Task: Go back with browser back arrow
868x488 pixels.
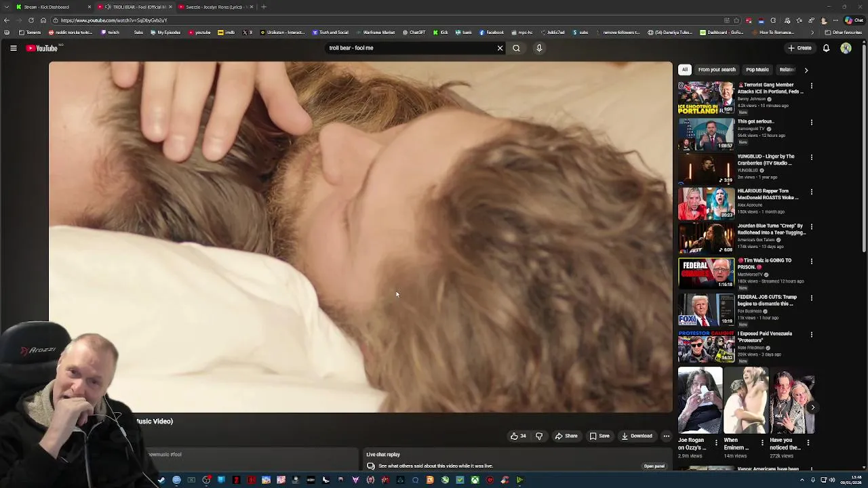Action: pyautogui.click(x=7, y=20)
